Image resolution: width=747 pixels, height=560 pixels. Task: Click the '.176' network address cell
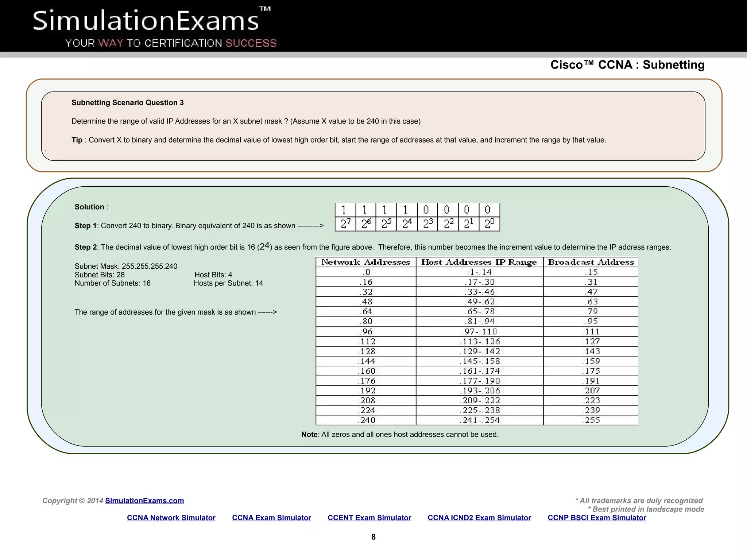pos(366,381)
